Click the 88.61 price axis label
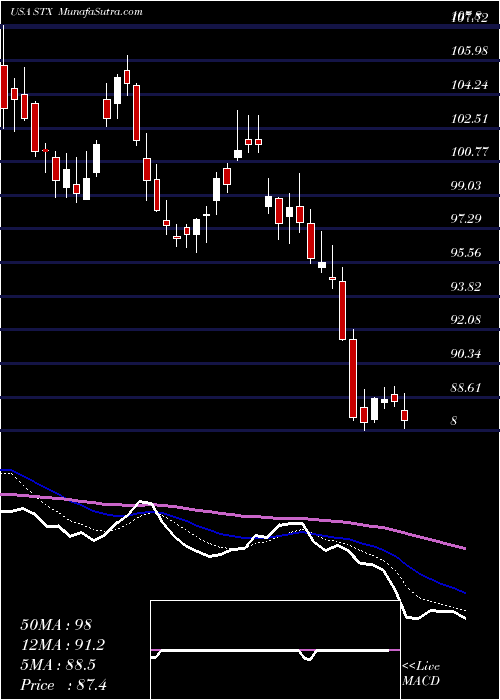 tap(466, 387)
